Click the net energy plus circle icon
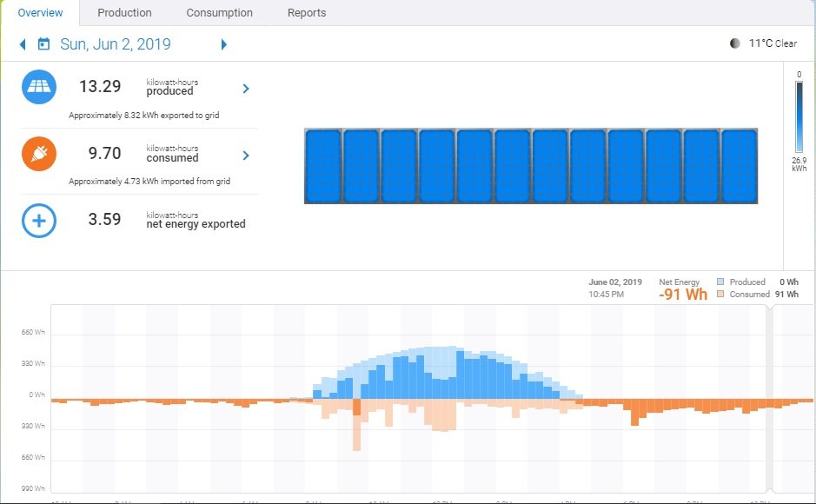 [39, 221]
